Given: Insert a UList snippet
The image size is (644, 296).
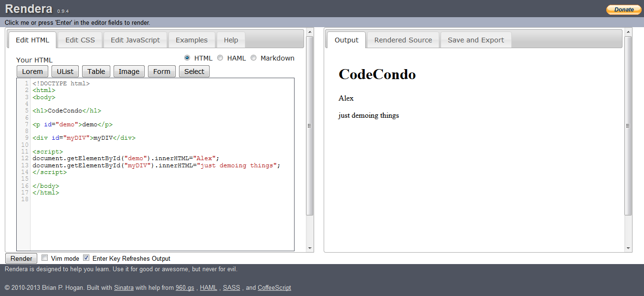Looking at the screenshot, I should [64, 71].
